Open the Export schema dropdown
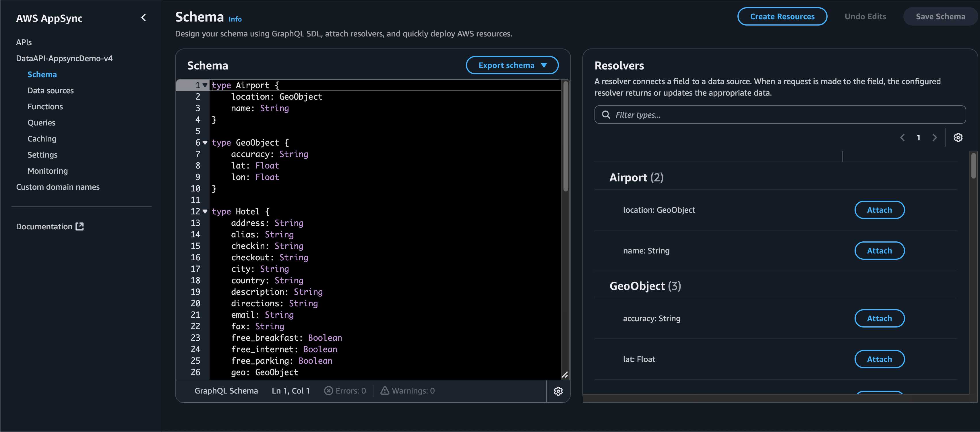 click(x=512, y=65)
